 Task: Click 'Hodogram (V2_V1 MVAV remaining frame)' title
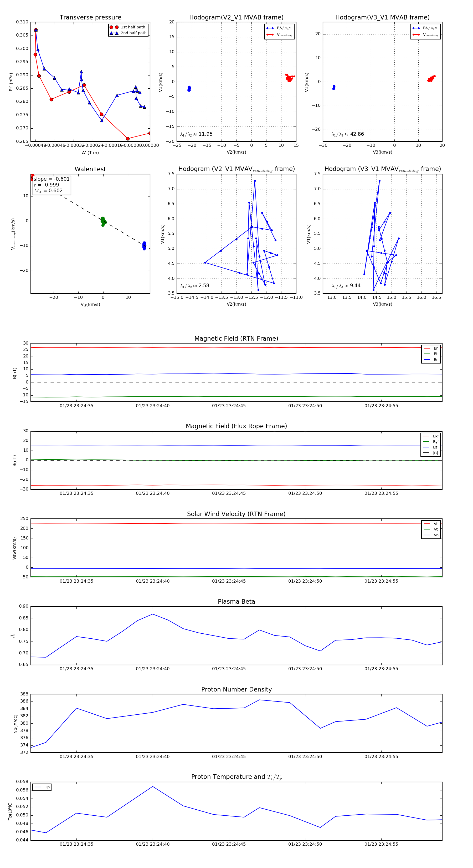tap(236, 169)
